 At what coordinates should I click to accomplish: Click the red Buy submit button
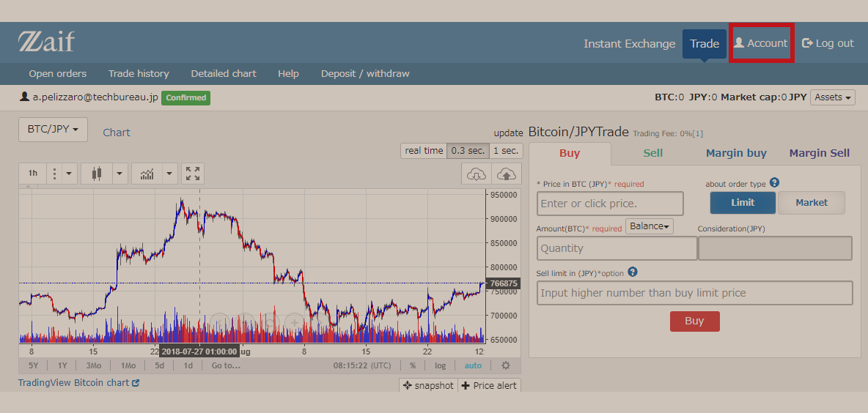coord(695,321)
